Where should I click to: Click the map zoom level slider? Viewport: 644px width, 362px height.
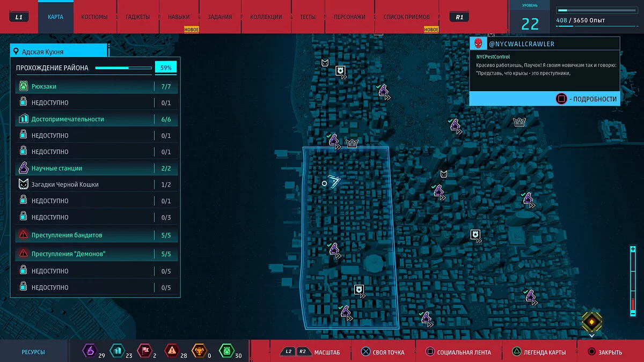(x=633, y=282)
